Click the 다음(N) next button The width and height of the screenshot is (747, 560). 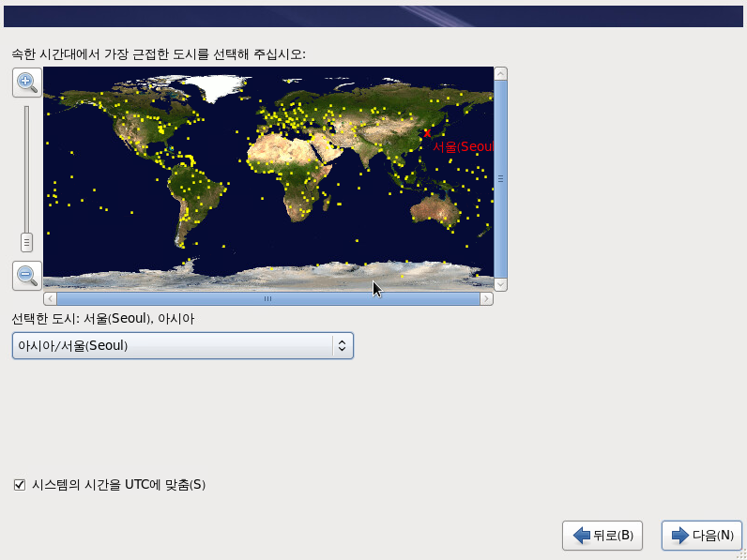tap(702, 536)
